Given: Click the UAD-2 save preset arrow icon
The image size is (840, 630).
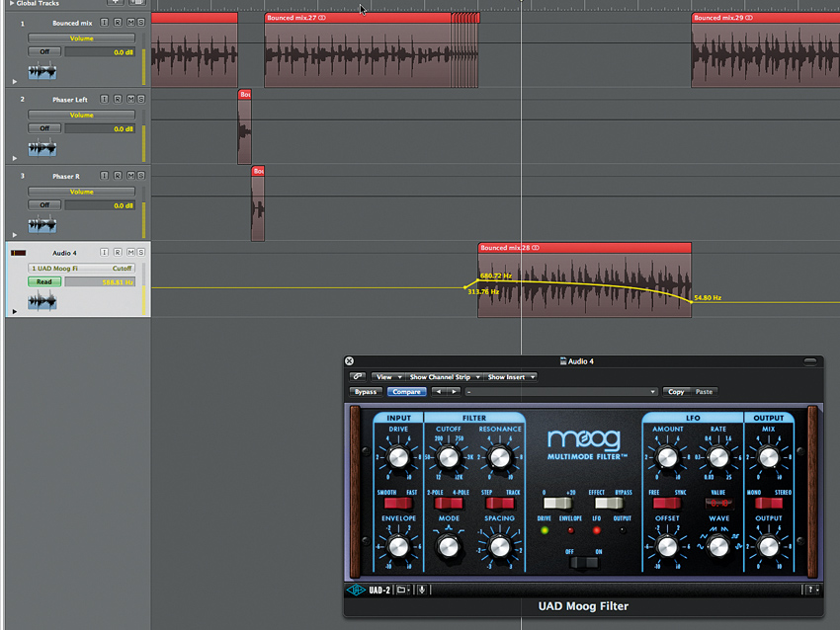Looking at the screenshot, I should click(x=422, y=590).
